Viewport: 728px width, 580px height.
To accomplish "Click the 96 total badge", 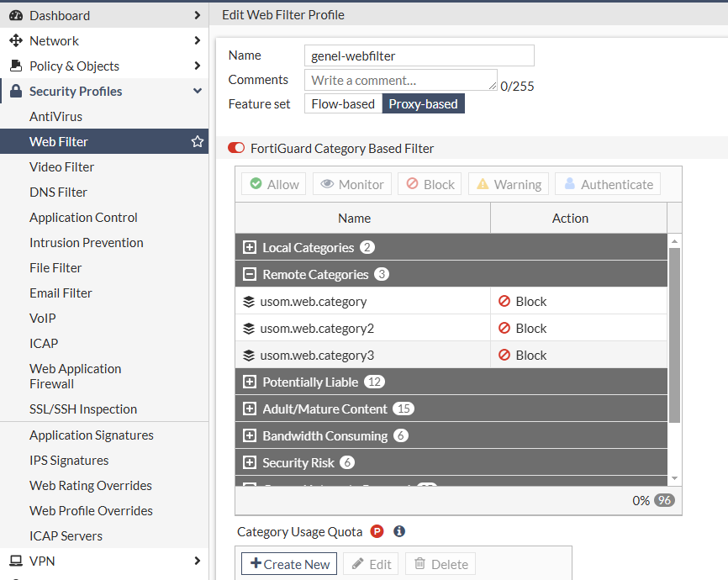I will pos(664,500).
